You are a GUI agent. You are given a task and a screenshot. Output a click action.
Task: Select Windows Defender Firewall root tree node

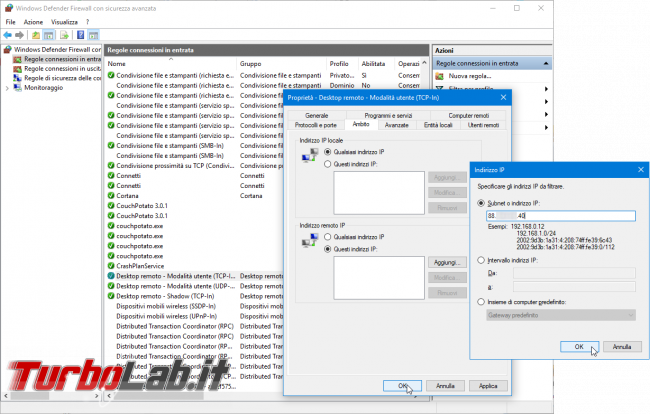[53, 49]
